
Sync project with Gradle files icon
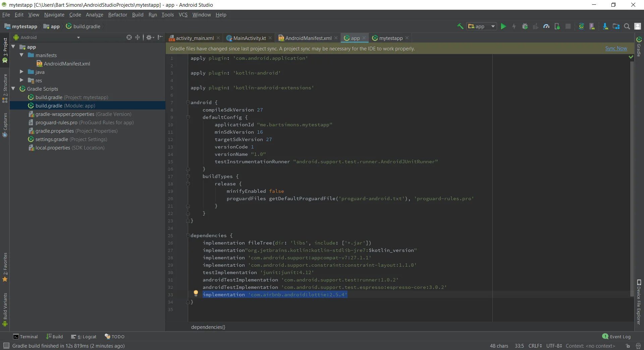tap(581, 26)
